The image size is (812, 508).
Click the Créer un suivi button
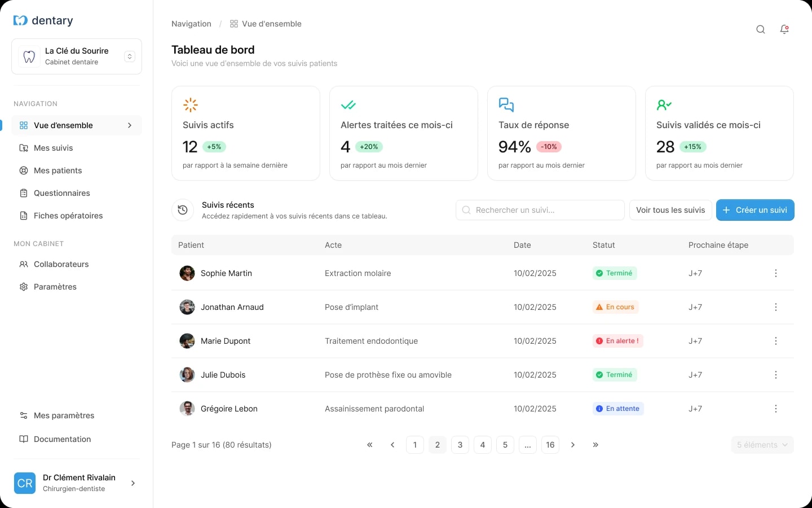coord(755,210)
